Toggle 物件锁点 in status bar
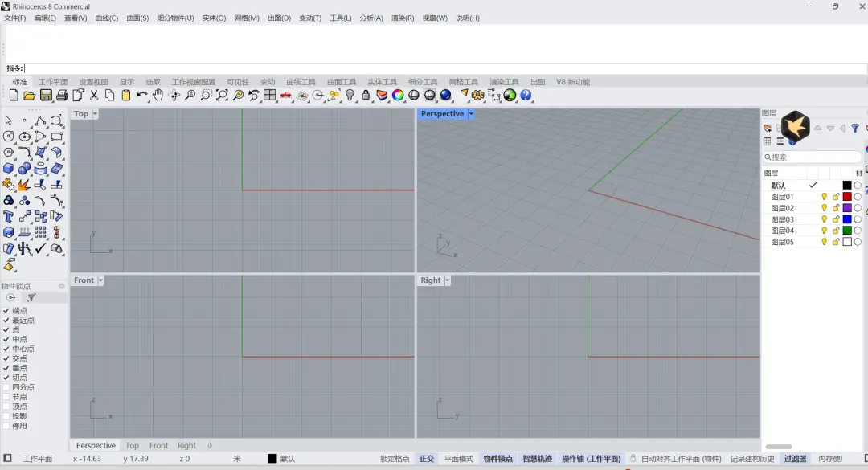Image resolution: width=868 pixels, height=470 pixels. click(x=498, y=459)
